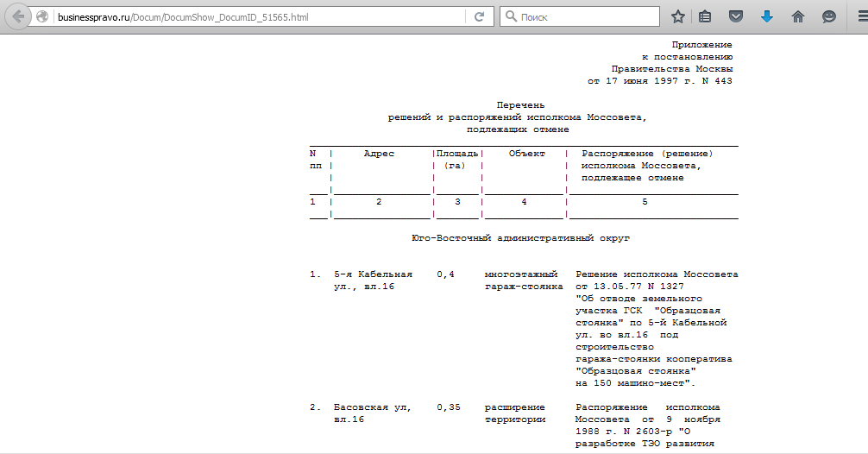Screen dimensions: 868x454
Task: Save the page to Pocket
Action: click(735, 16)
